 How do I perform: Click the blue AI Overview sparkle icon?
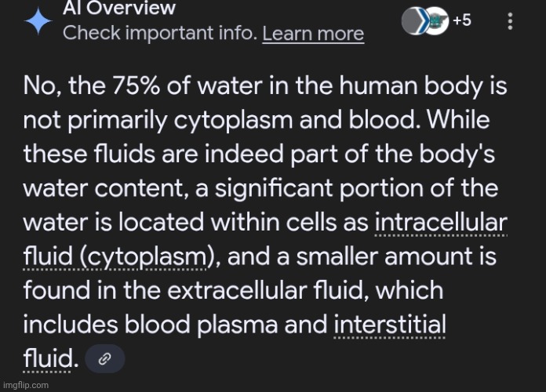tap(38, 21)
